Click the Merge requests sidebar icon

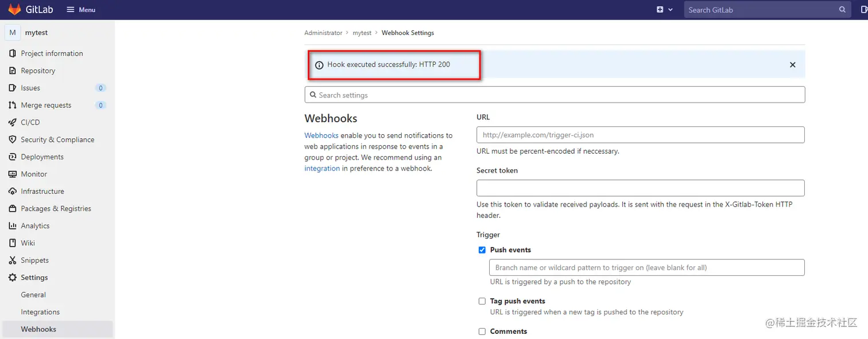[13, 105]
